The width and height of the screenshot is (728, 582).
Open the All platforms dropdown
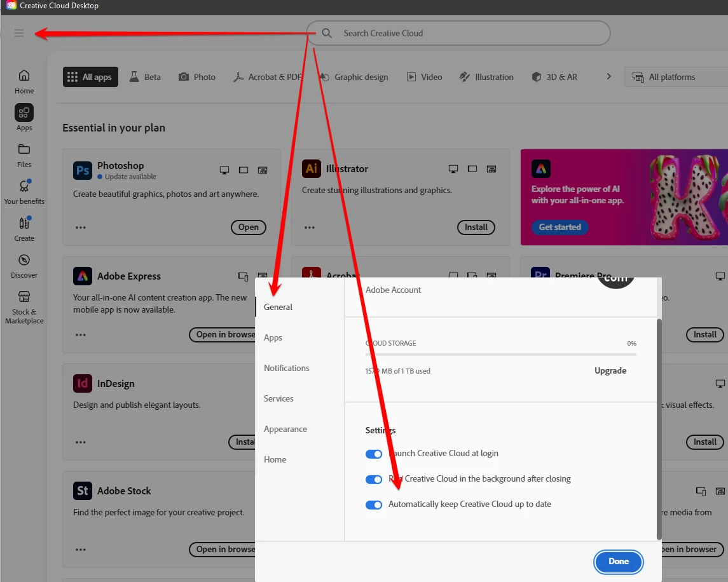pos(676,77)
